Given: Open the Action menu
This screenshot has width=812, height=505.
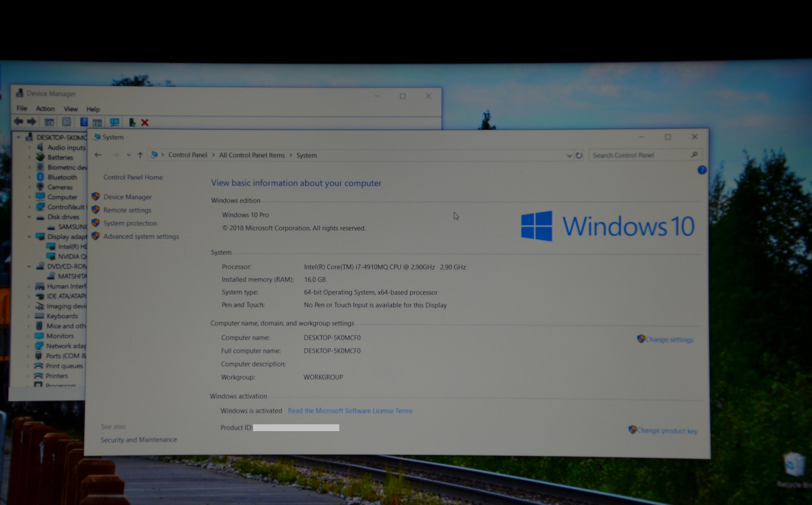Looking at the screenshot, I should point(45,109).
